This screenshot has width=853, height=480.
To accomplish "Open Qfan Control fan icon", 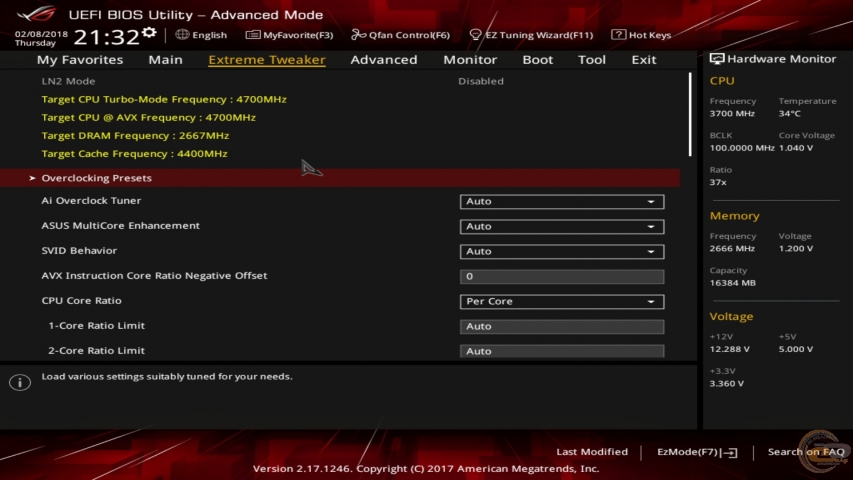I will pos(358,35).
